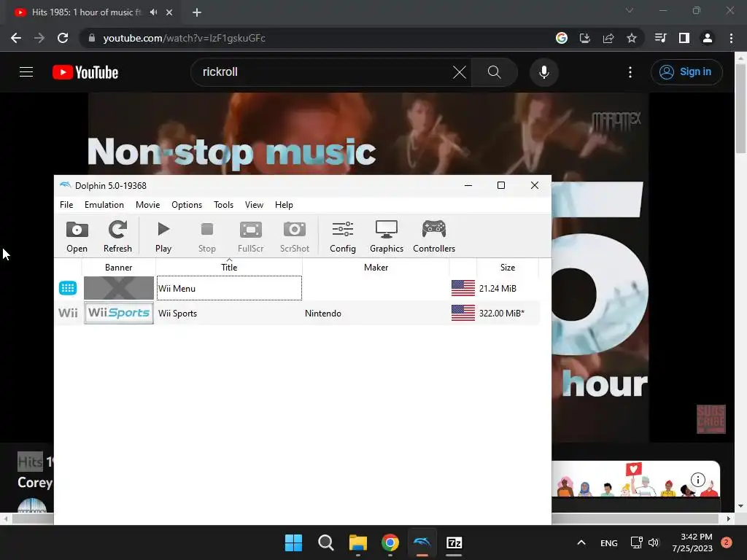Screen dimensions: 747x560
Task: Open the Options menu
Action: (187, 205)
